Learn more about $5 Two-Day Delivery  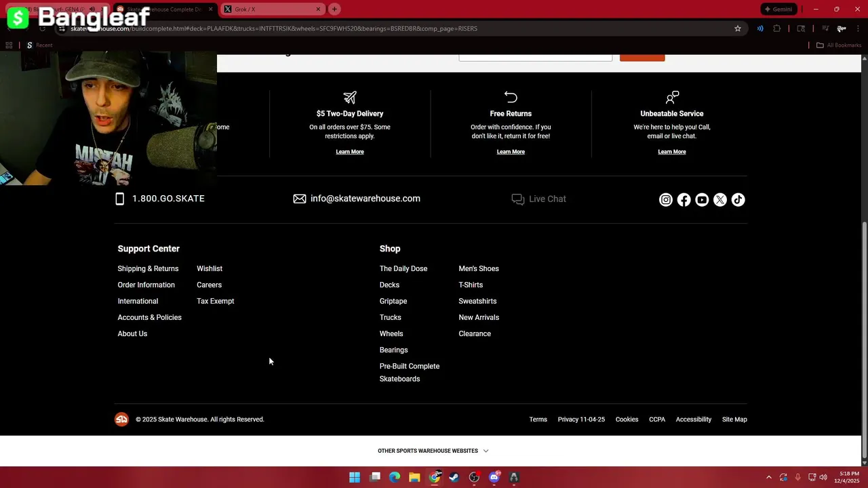pyautogui.click(x=350, y=152)
